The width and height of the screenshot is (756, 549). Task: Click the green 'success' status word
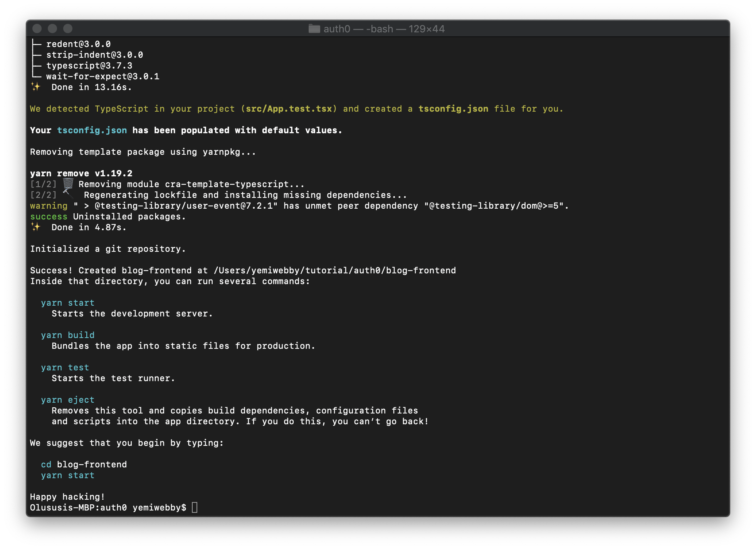click(x=49, y=216)
